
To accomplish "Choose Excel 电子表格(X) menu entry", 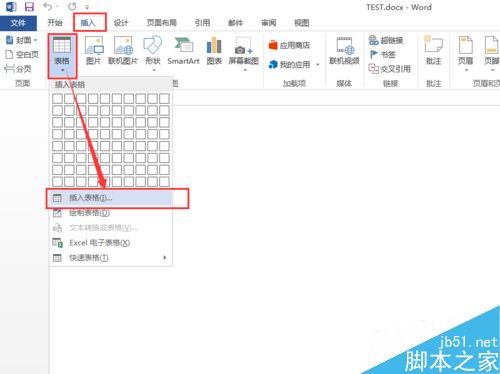I will click(111, 243).
